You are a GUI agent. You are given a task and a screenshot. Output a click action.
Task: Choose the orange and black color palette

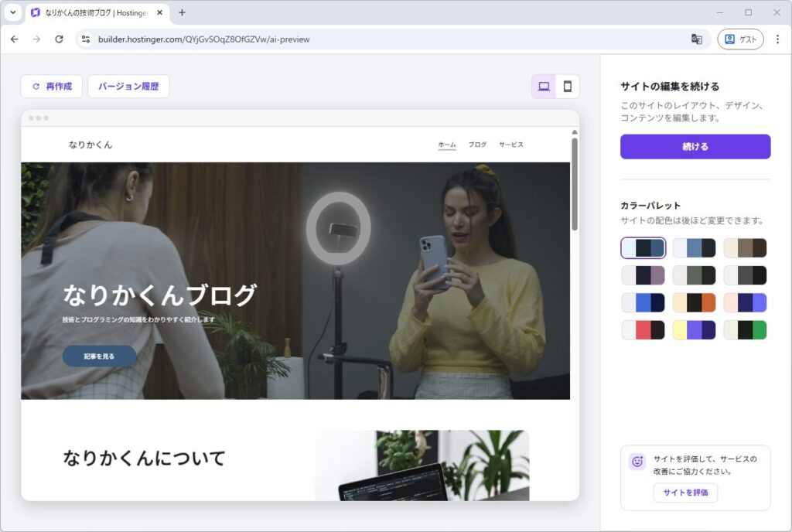tap(694, 302)
